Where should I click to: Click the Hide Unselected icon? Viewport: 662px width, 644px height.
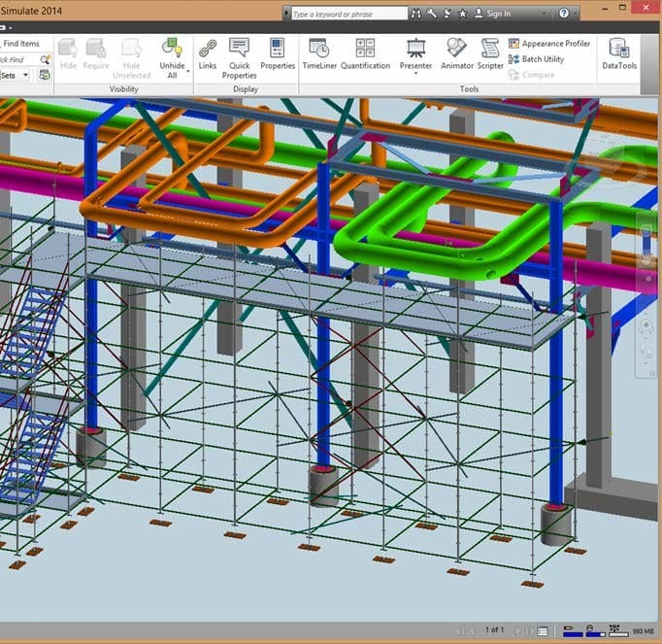click(131, 49)
